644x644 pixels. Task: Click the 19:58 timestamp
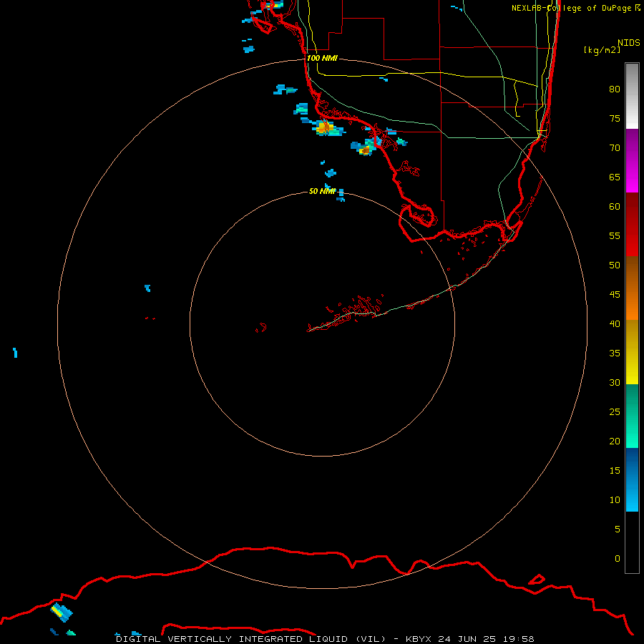point(519,639)
